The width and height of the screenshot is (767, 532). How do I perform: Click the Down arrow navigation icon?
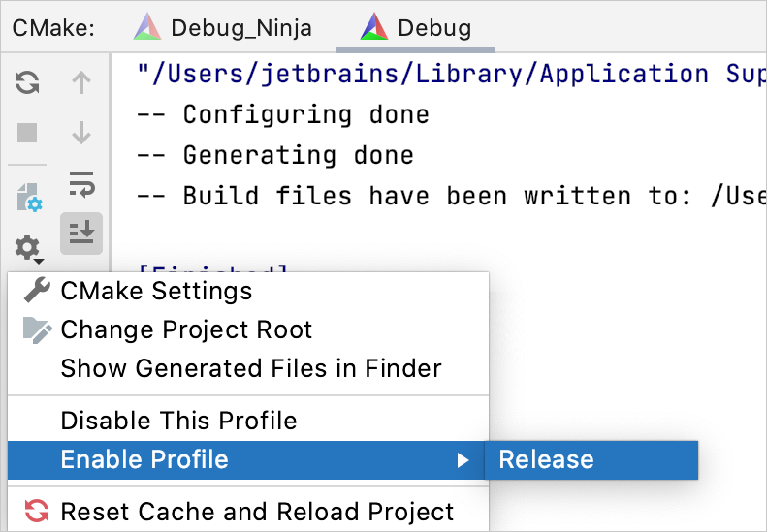(x=81, y=133)
